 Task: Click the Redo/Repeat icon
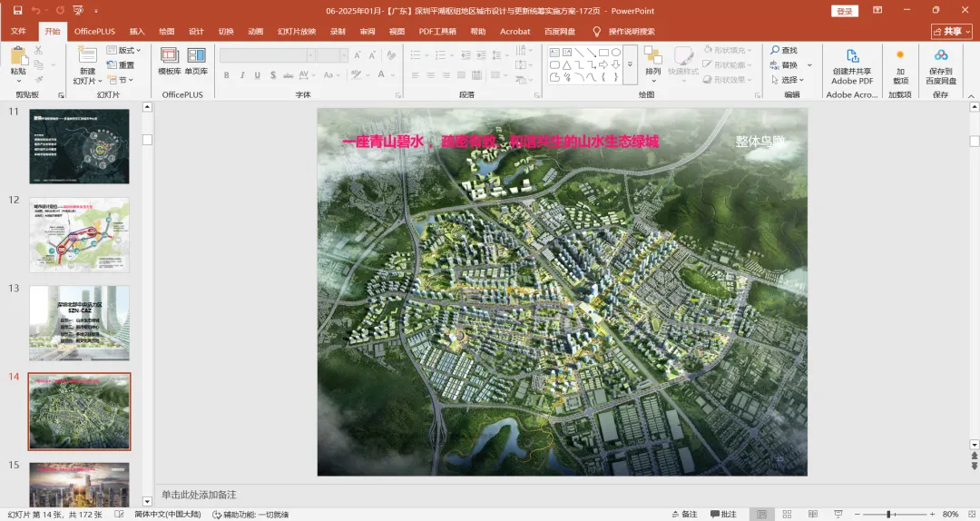[x=60, y=11]
